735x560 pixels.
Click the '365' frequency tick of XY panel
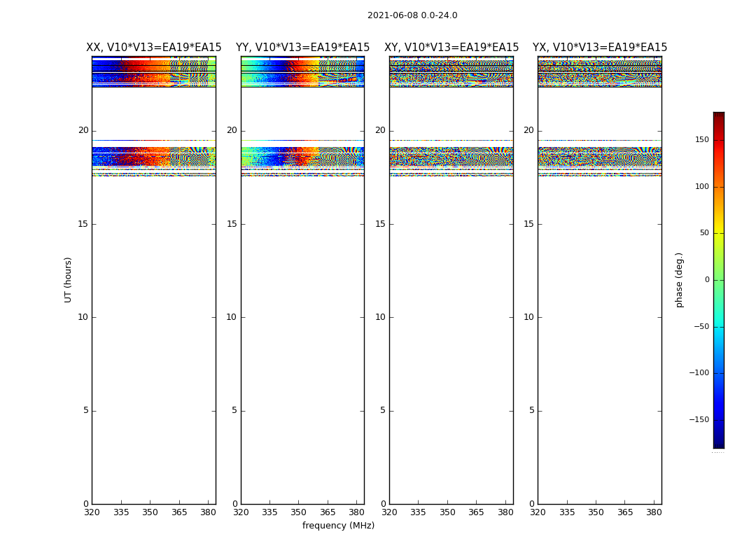(x=476, y=512)
